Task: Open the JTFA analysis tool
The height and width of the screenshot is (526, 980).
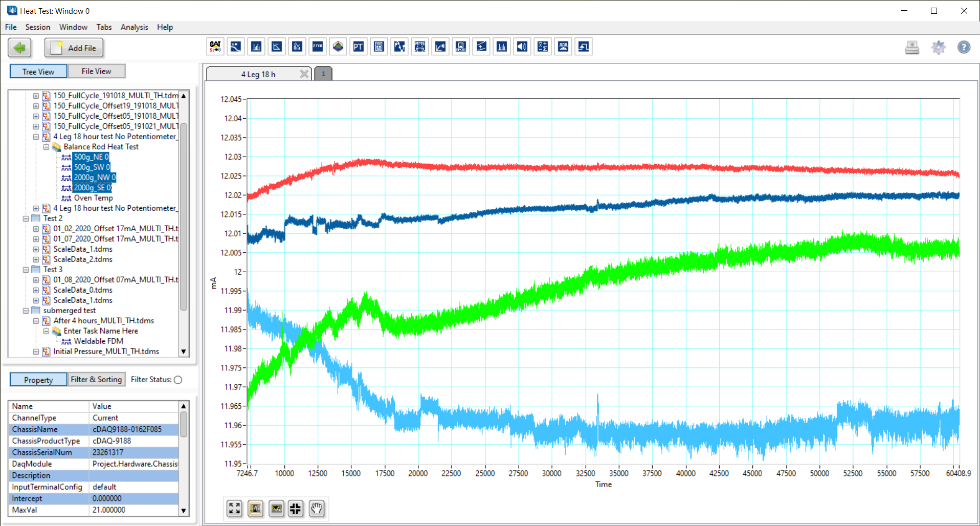Action: click(x=318, y=47)
